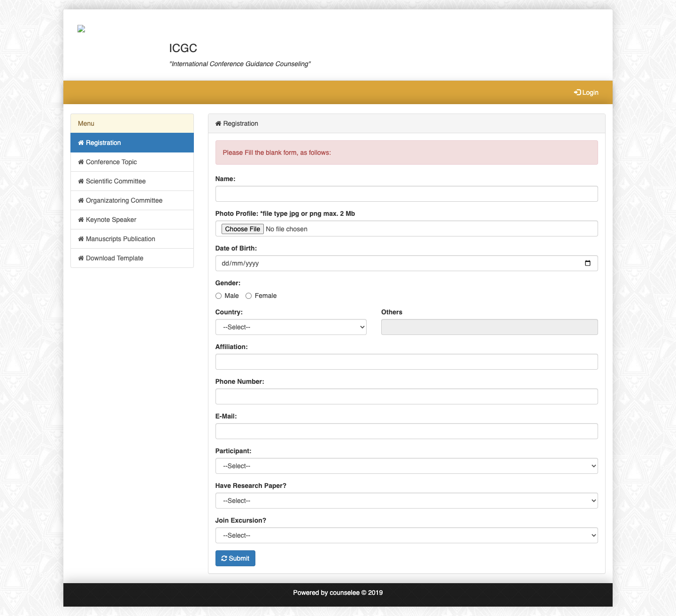Viewport: 676px width, 616px height.
Task: Click home icon beside Conference Topic
Action: coord(81,162)
